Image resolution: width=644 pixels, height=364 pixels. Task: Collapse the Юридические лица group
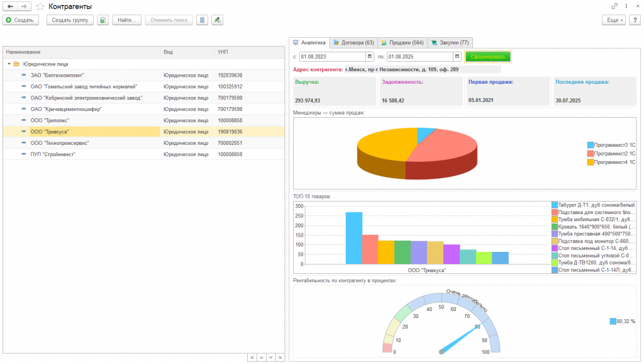pos(9,64)
